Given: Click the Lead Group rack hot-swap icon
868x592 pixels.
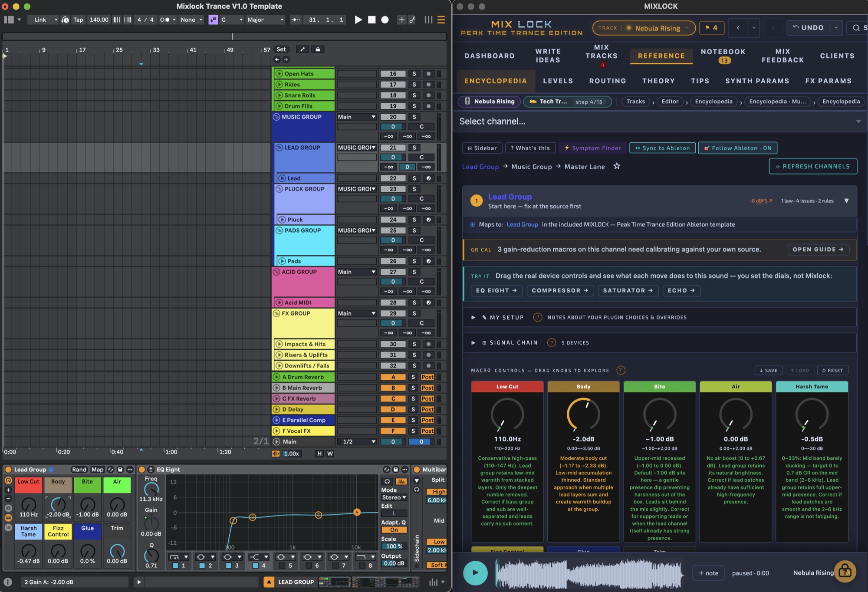Looking at the screenshot, I should 111,470.
